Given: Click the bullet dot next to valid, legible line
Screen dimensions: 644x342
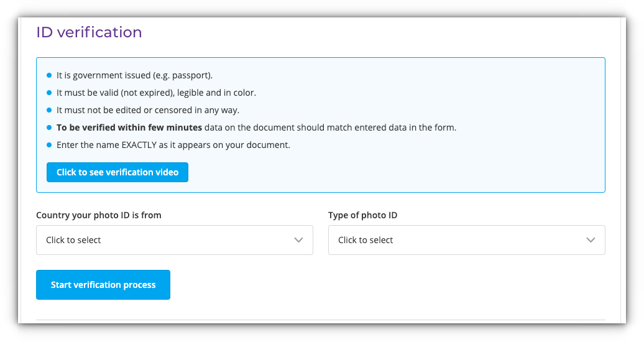Looking at the screenshot, I should click(50, 93).
